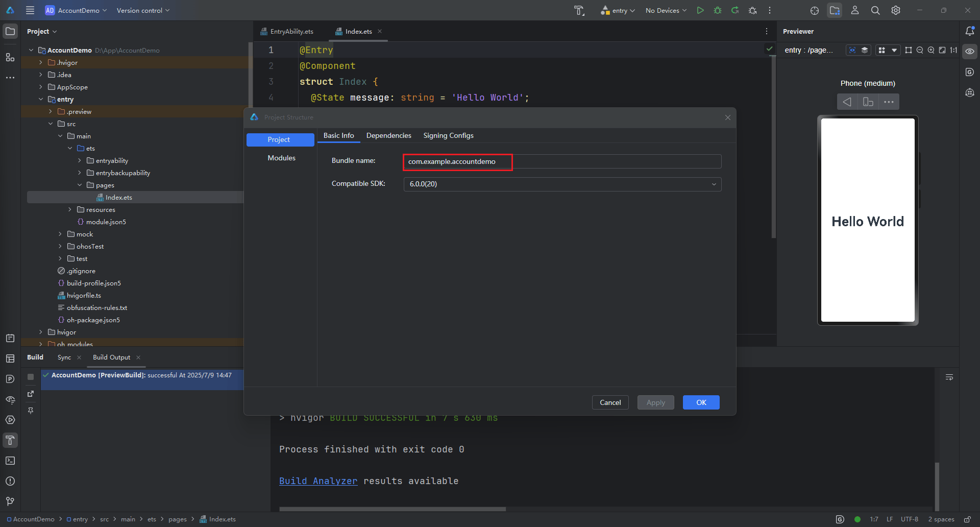Expand the resources folder
This screenshot has width=980, height=527.
[70, 210]
